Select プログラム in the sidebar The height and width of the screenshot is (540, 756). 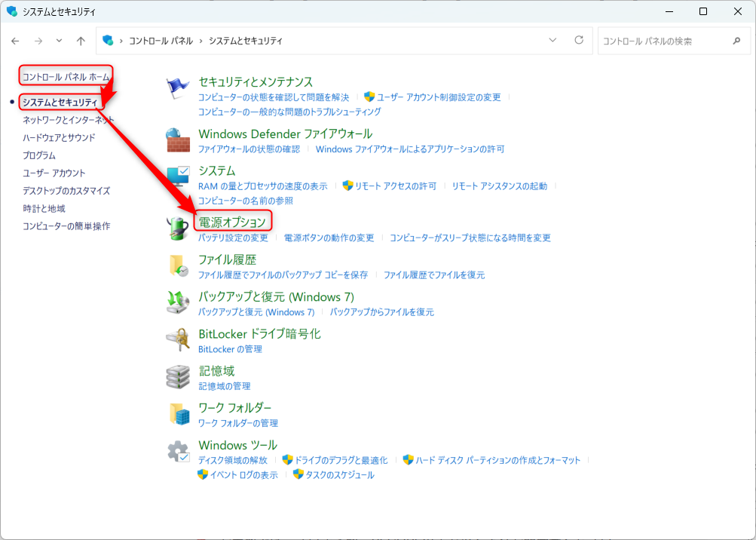(39, 155)
